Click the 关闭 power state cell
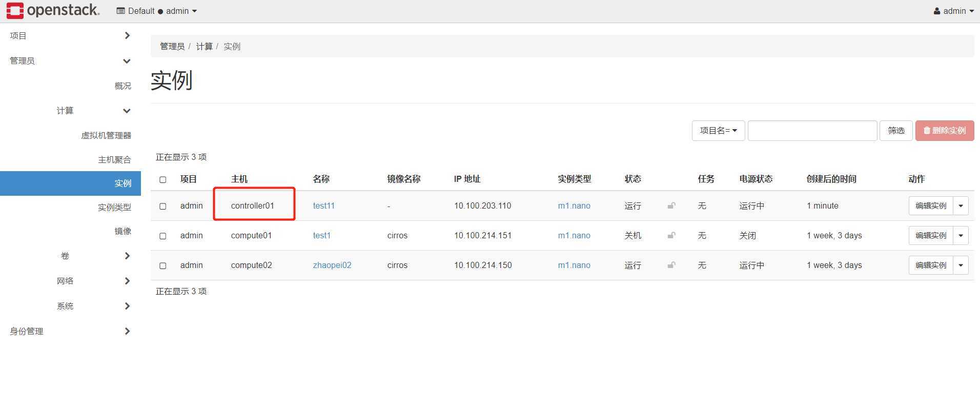The height and width of the screenshot is (412, 980). point(748,235)
